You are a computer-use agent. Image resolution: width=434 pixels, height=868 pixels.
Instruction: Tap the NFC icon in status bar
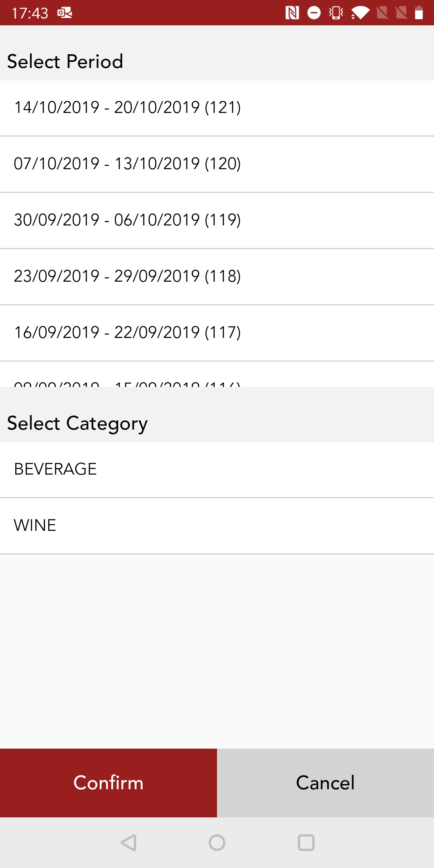[x=292, y=13]
